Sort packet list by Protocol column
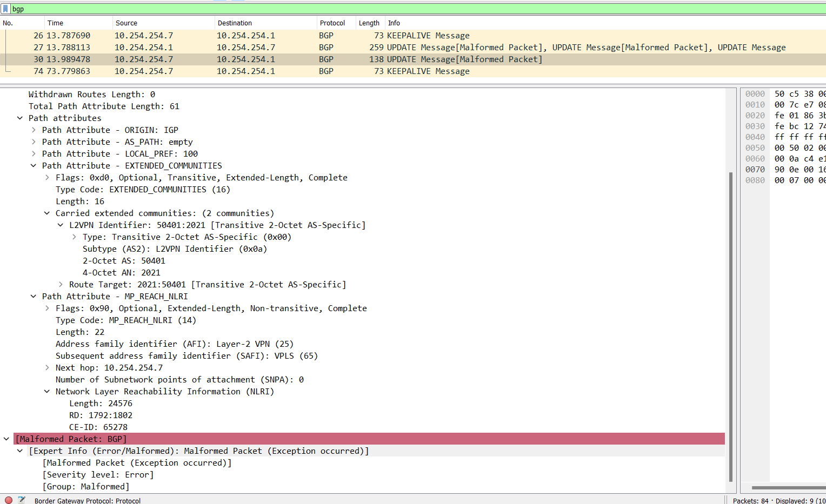 [336, 23]
